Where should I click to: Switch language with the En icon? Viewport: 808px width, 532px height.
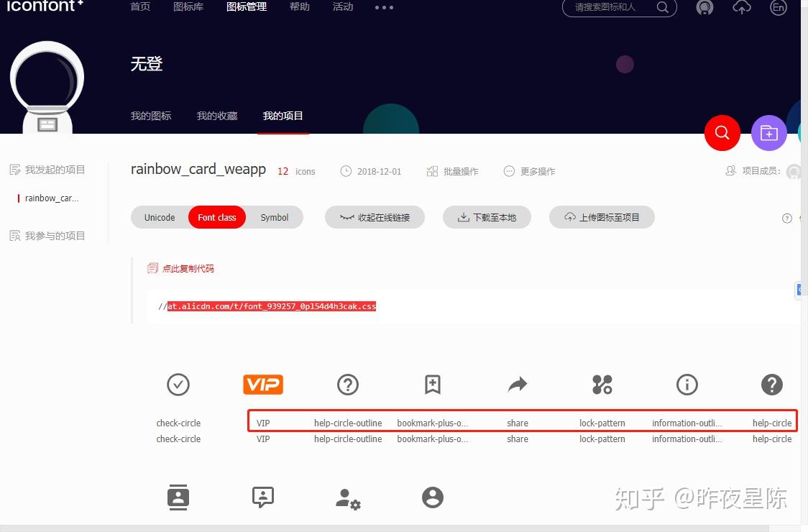pos(778,7)
